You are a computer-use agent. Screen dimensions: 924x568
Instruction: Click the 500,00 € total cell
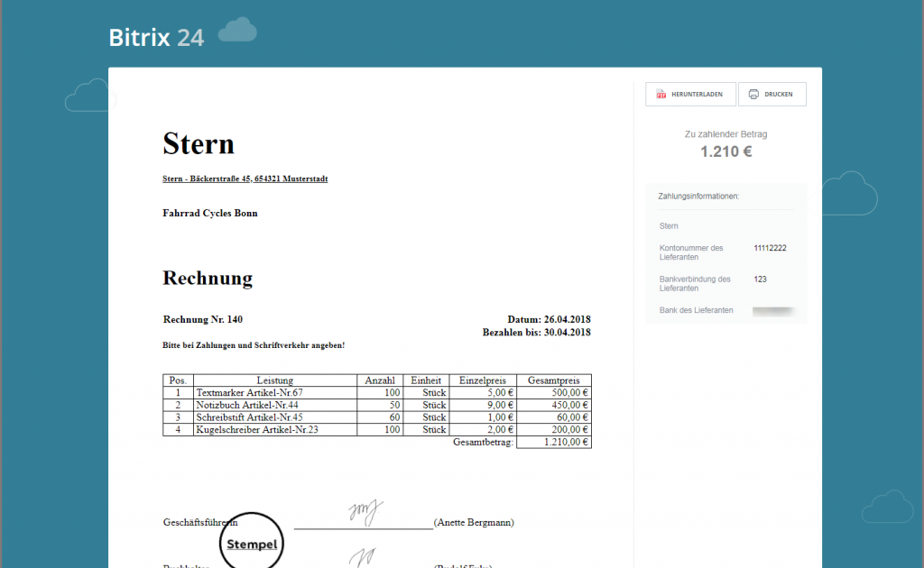point(554,392)
